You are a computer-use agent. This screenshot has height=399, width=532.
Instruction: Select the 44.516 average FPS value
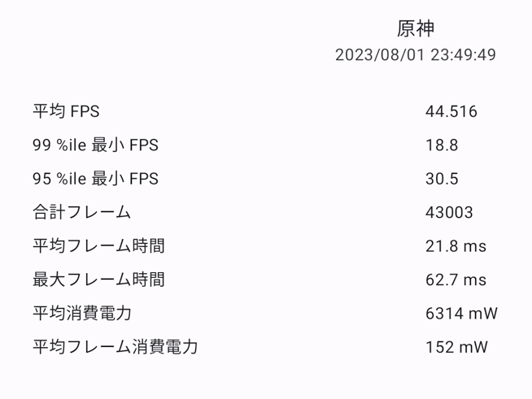click(451, 111)
